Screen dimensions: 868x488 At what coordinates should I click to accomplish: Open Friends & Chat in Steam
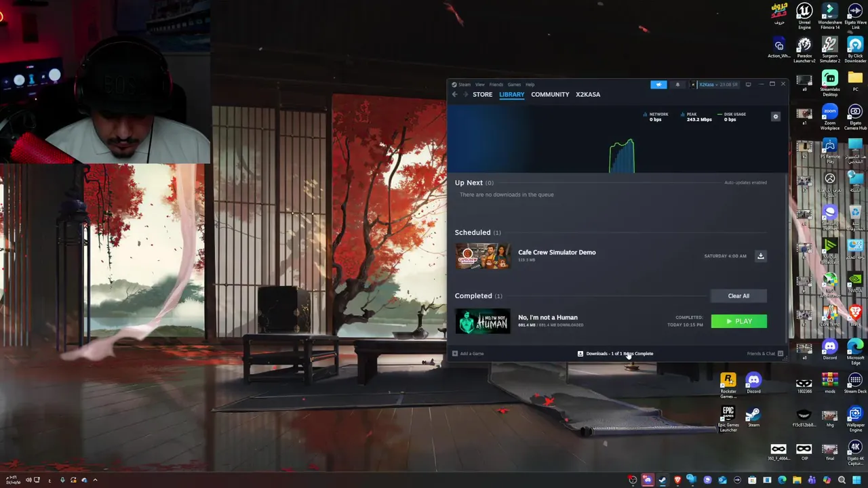(765, 354)
